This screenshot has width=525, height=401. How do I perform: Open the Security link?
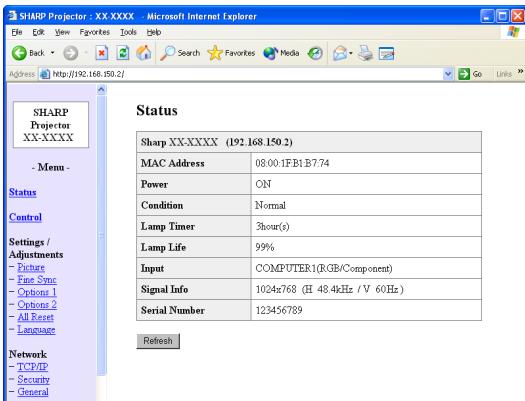coord(33,379)
